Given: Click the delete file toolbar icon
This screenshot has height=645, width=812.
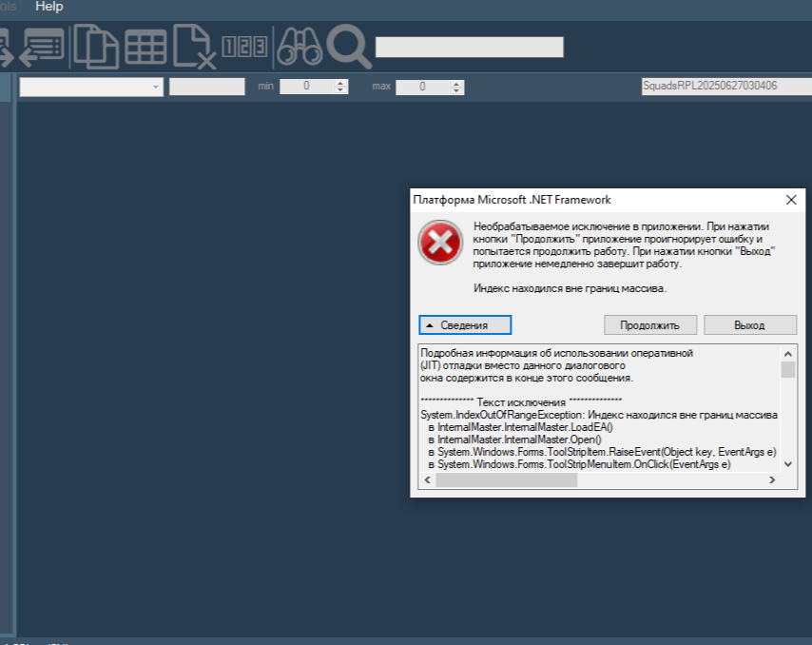Looking at the screenshot, I should pyautogui.click(x=194, y=47).
